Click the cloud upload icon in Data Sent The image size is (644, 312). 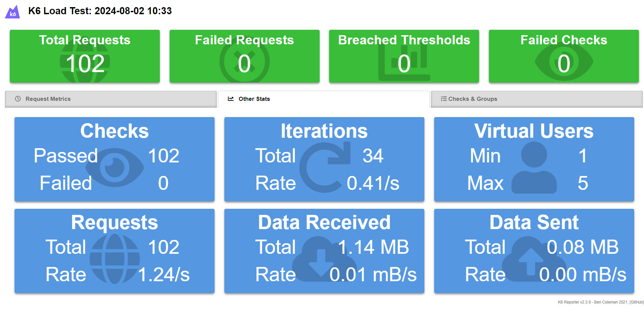(533, 260)
